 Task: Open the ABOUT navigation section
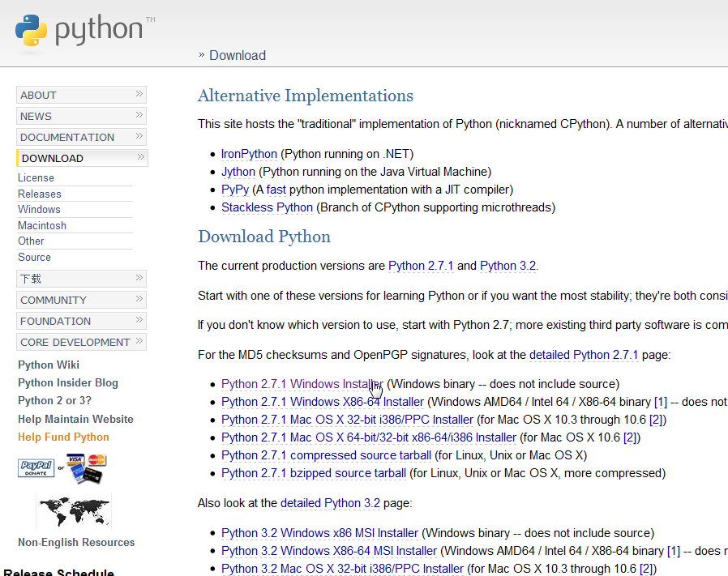click(81, 95)
